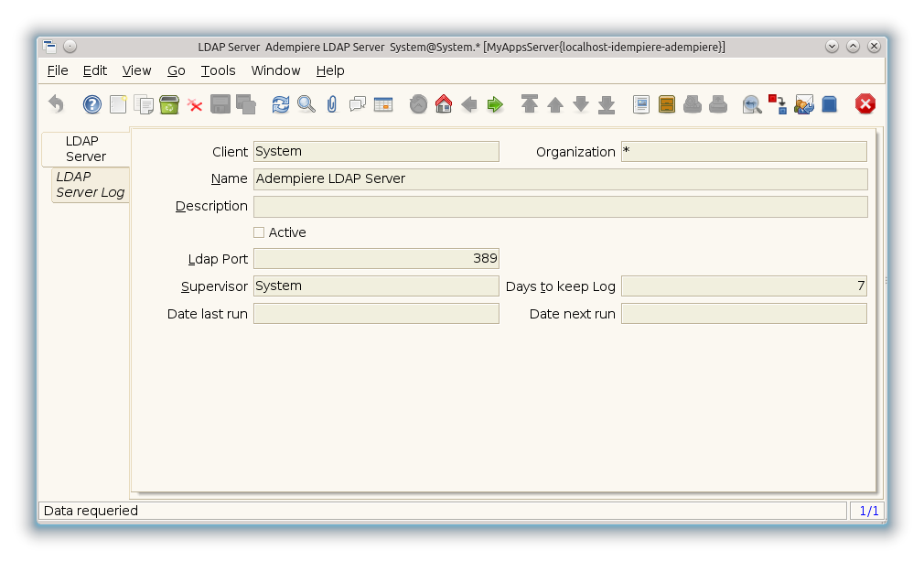This screenshot has height=561, width=924.
Task: Open the Tools menu
Action: (x=218, y=70)
